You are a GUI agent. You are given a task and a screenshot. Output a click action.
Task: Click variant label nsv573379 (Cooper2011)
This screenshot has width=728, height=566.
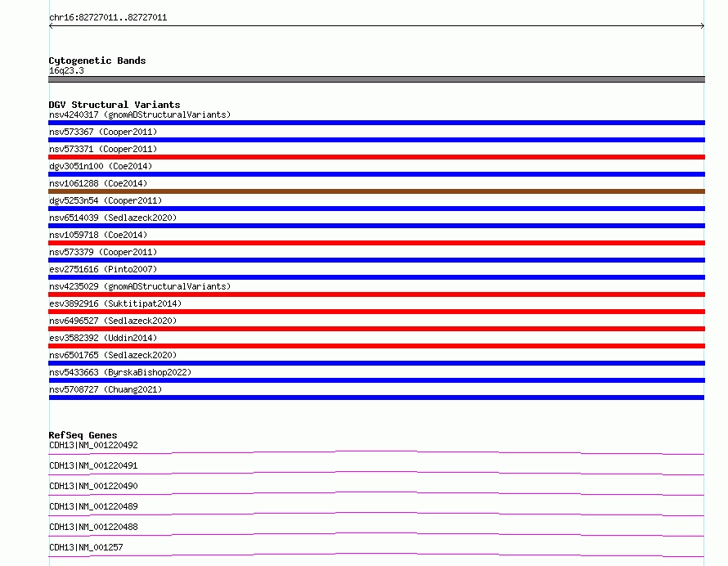pyautogui.click(x=103, y=252)
